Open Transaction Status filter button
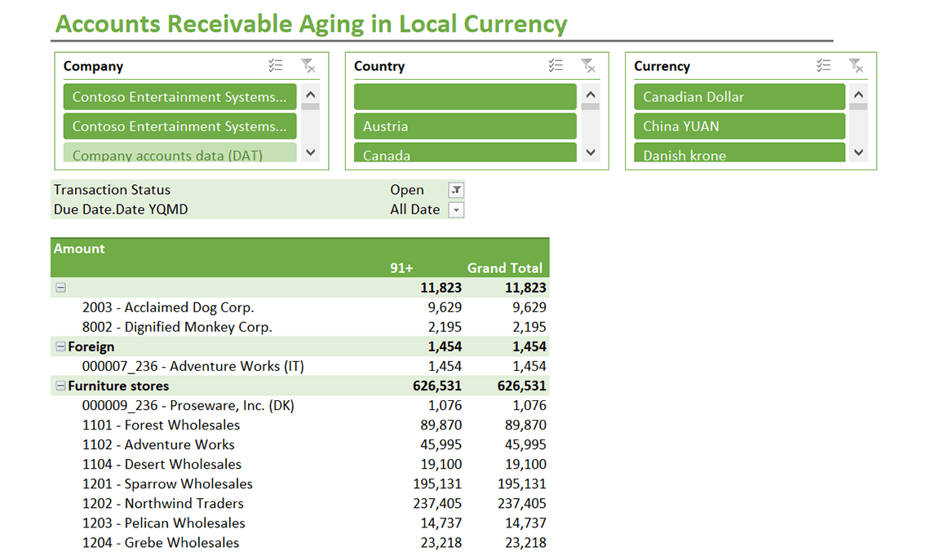The width and height of the screenshot is (930, 560). tap(456, 190)
